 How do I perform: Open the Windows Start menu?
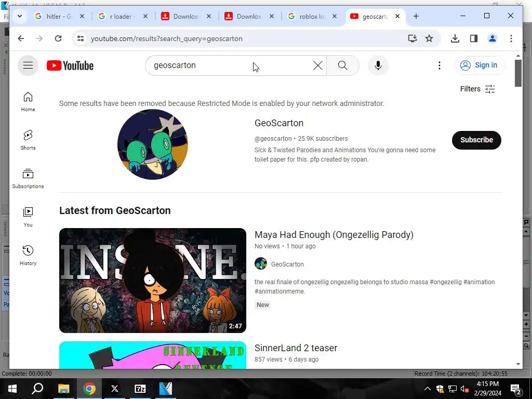point(12,389)
